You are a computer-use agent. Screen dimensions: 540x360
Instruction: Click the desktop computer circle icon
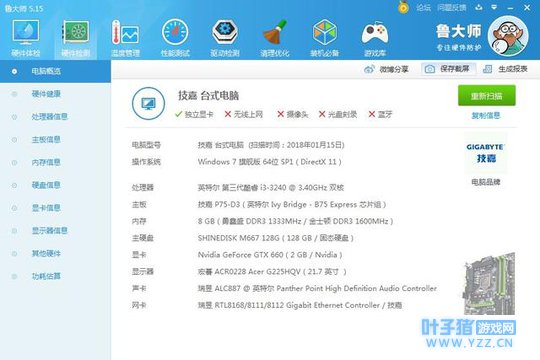click(x=148, y=103)
